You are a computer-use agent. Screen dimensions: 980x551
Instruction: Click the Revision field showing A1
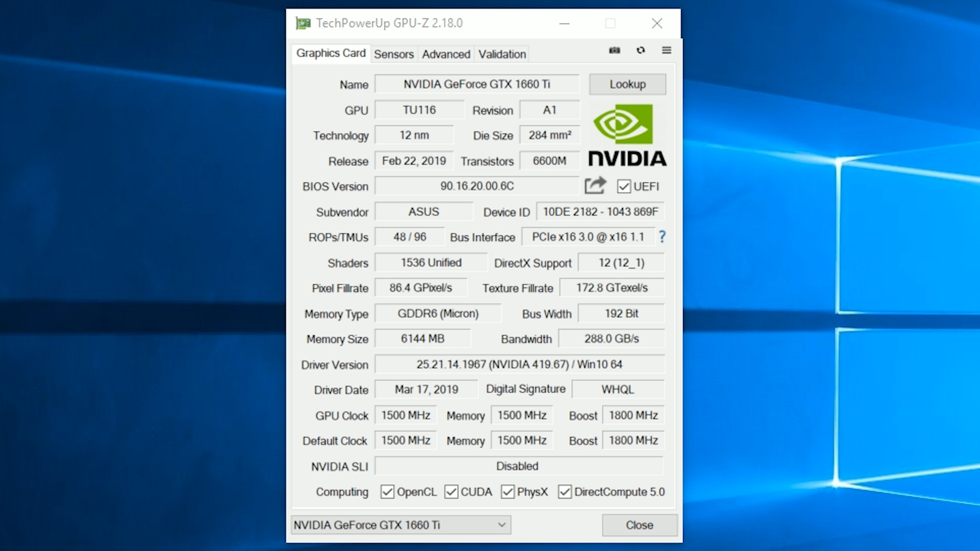tap(550, 110)
